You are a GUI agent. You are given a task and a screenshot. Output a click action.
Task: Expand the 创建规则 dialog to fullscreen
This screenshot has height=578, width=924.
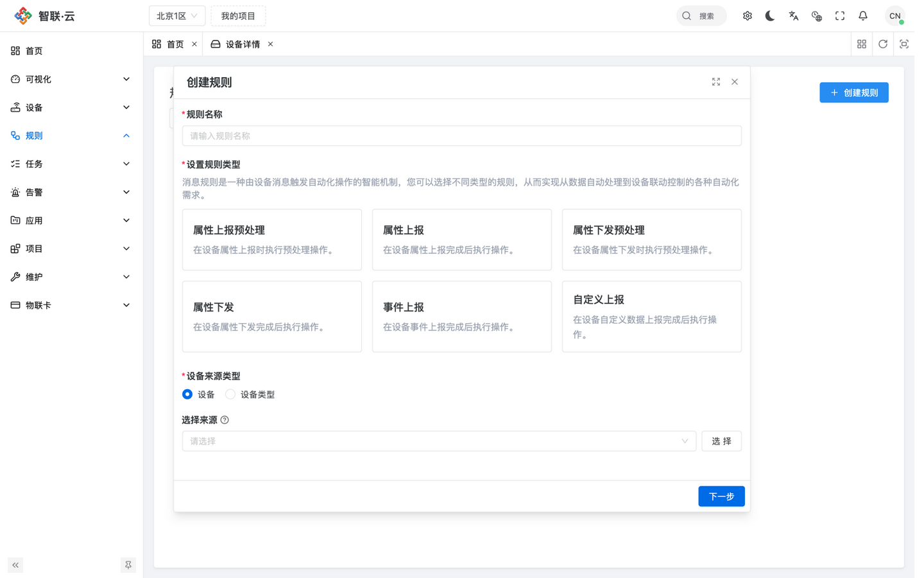coord(716,82)
